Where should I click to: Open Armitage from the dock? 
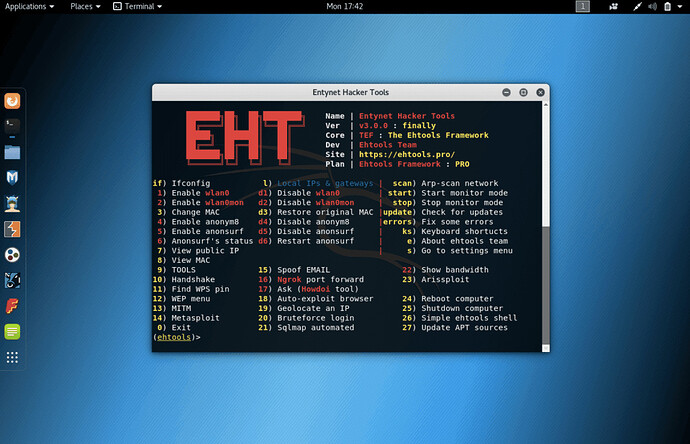(x=13, y=205)
